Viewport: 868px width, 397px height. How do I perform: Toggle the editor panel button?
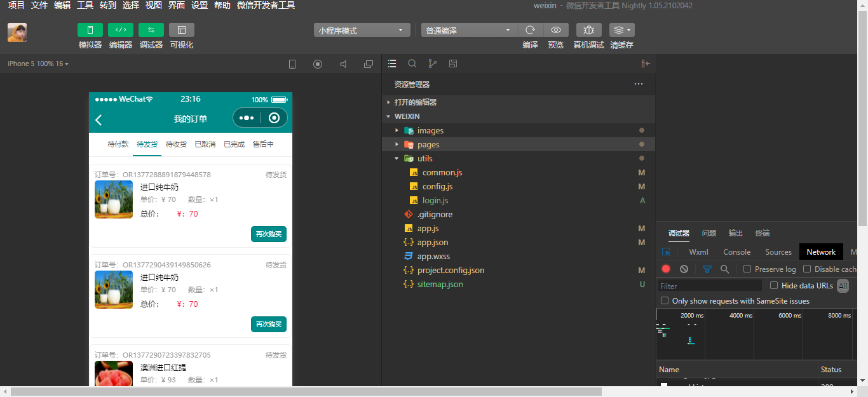(x=121, y=30)
